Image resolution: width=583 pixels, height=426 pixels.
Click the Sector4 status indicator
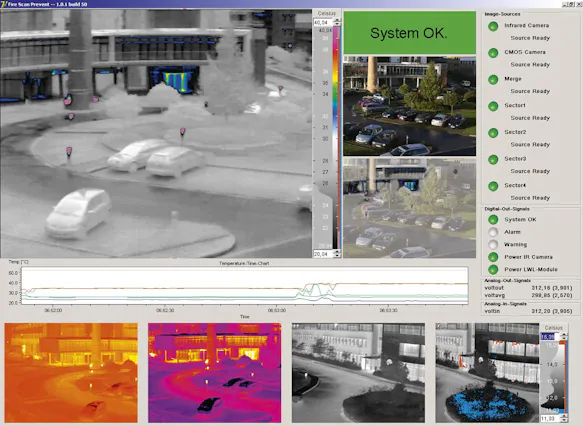pos(493,186)
